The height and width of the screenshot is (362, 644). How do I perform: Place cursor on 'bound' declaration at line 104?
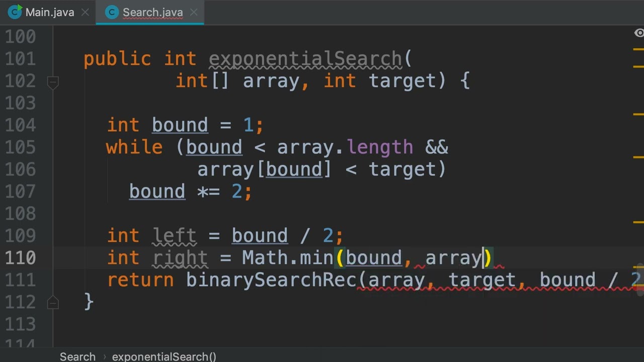pos(180,126)
